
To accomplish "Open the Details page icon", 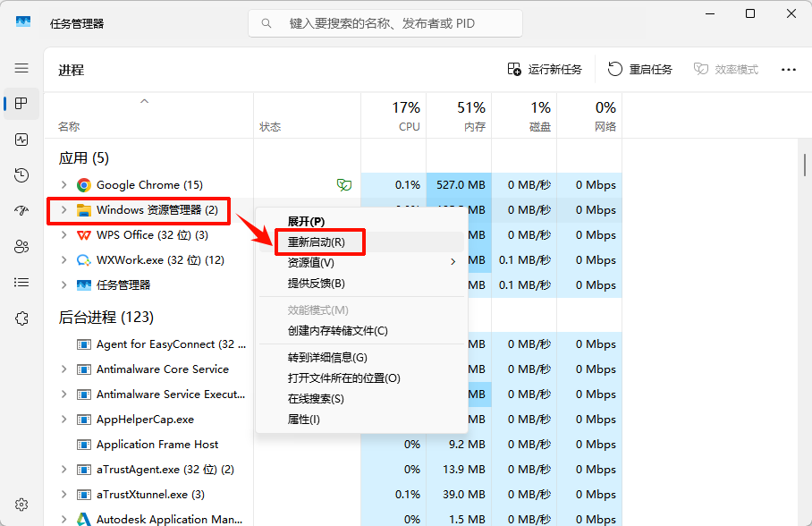I will click(x=21, y=283).
